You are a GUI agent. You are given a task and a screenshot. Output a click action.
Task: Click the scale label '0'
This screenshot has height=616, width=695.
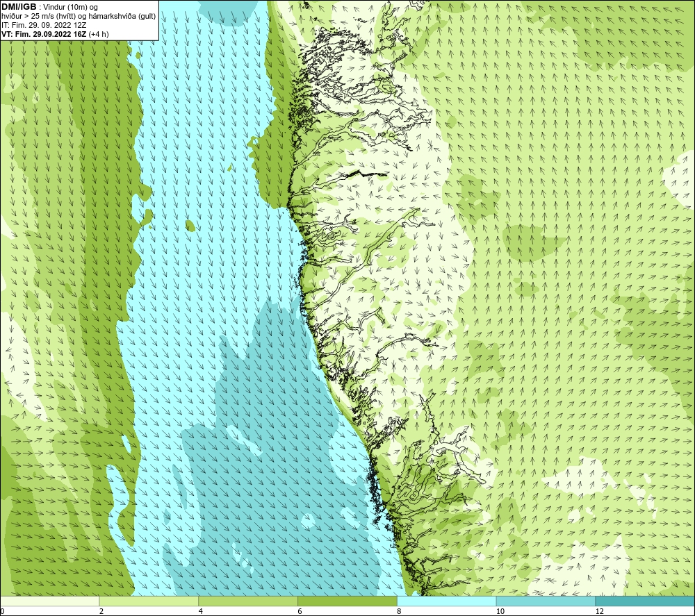tap(2, 611)
